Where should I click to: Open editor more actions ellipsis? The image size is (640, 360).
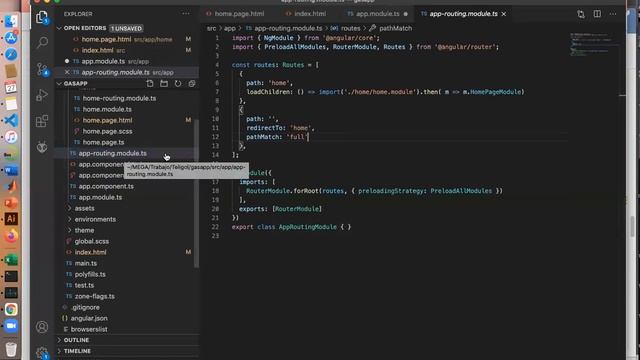point(613,14)
